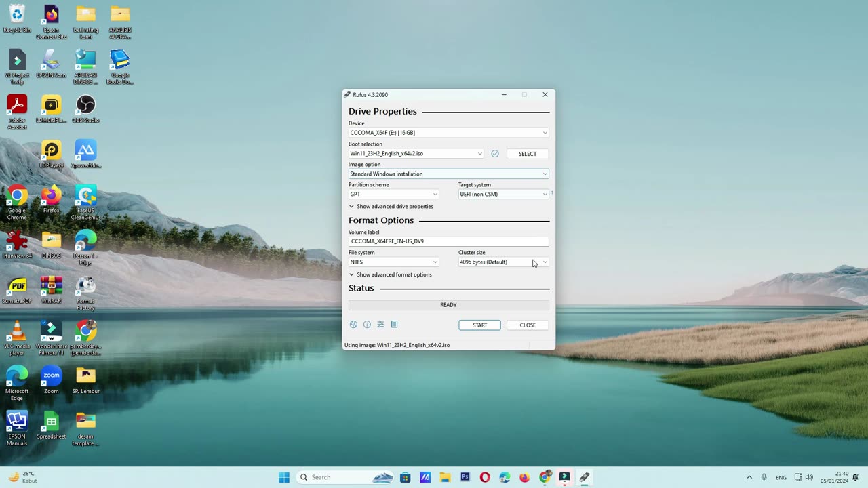Open the Cluster size dropdown
Viewport: 868px width, 488px height.
point(503,262)
